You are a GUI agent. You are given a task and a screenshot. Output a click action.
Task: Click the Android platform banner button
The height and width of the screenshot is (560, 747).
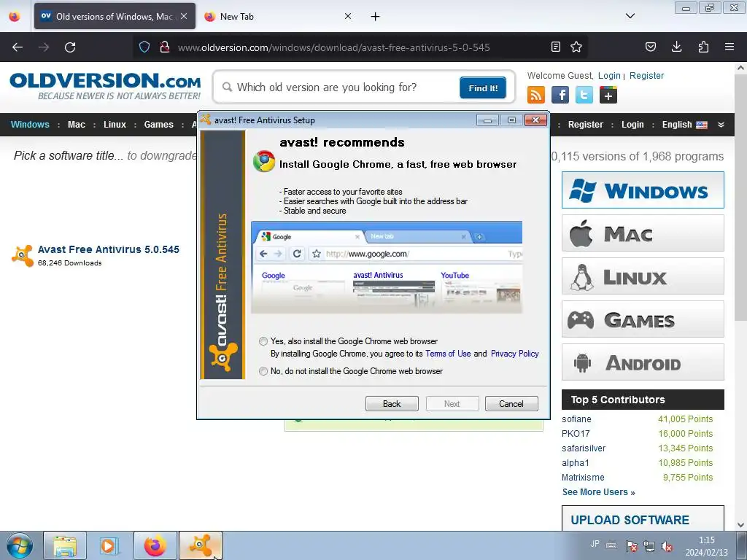643,362
